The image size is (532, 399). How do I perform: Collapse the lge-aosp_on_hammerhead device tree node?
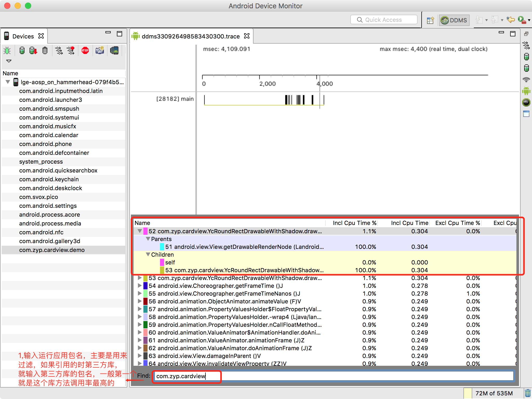pos(8,82)
